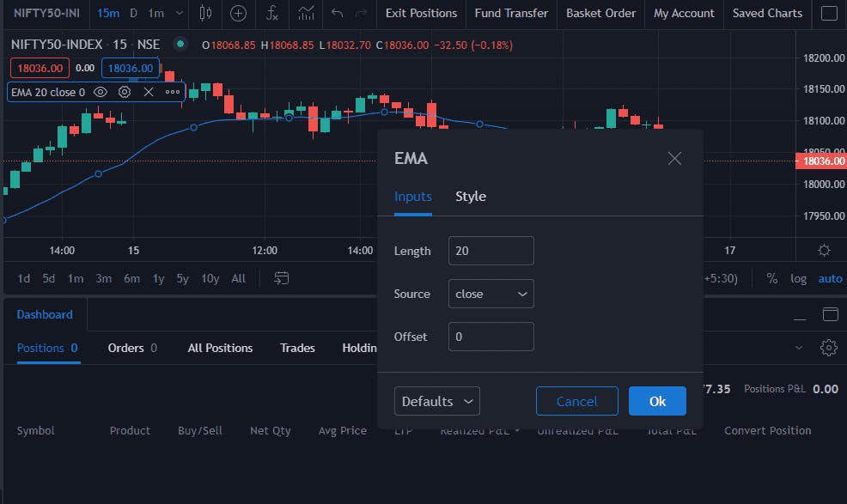Open the Defaults dropdown in EMA dialog

coord(437,401)
